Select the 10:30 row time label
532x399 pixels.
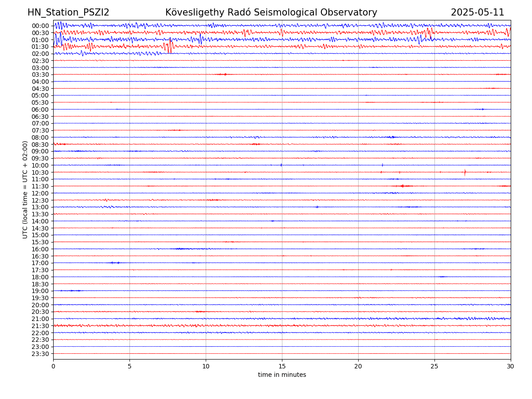pyautogui.click(x=40, y=172)
